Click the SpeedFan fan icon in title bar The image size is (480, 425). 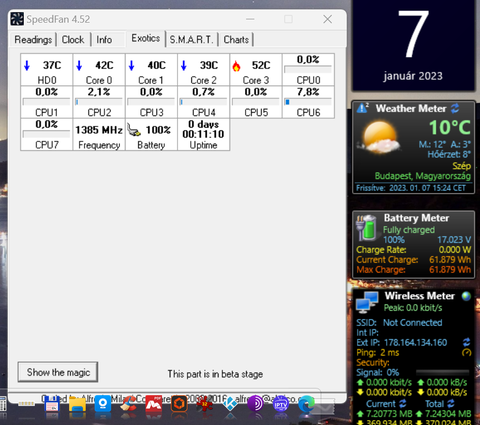pos(17,19)
